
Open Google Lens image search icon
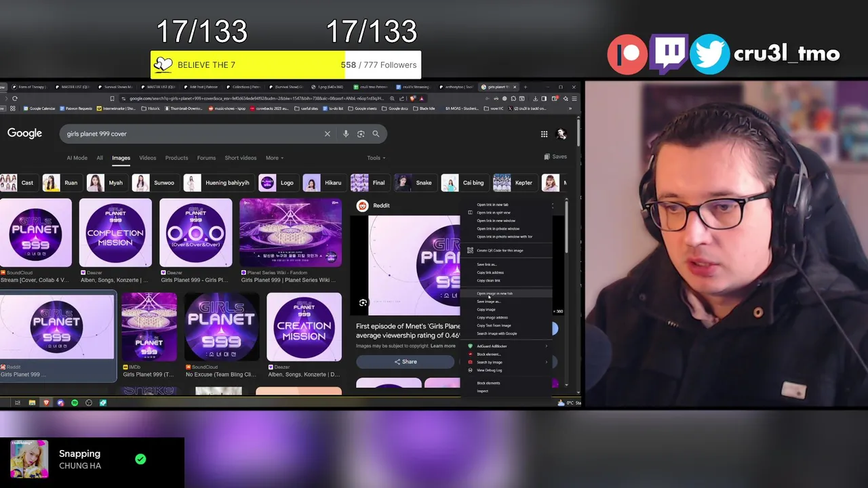[361, 134]
